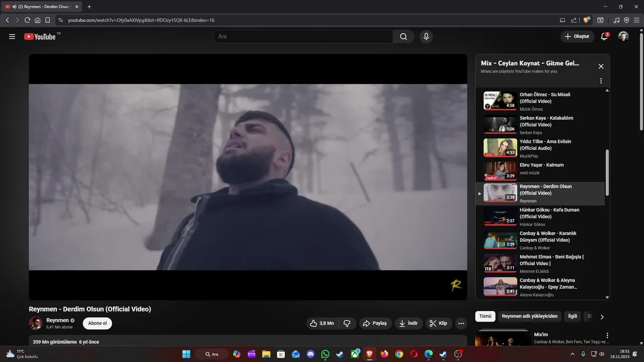Open the browser home page
Image resolution: width=644 pixels, height=362 pixels.
click(38, 20)
